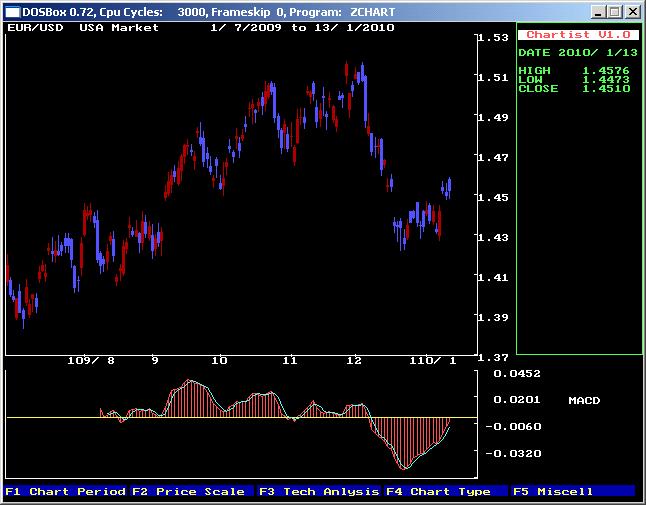
Task: Click the Chartist V1.0 label
Action: click(x=578, y=35)
